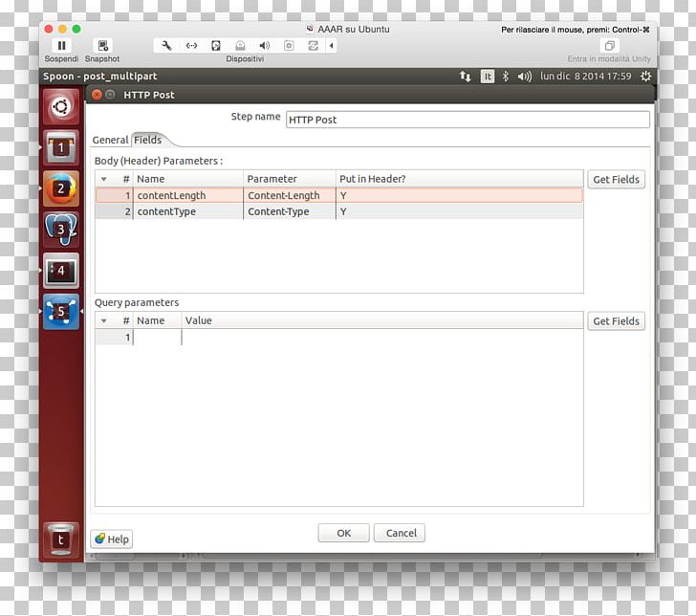The height and width of the screenshot is (616, 696).
Task: Collapse the devices toolbar arrow
Action: pos(331,46)
